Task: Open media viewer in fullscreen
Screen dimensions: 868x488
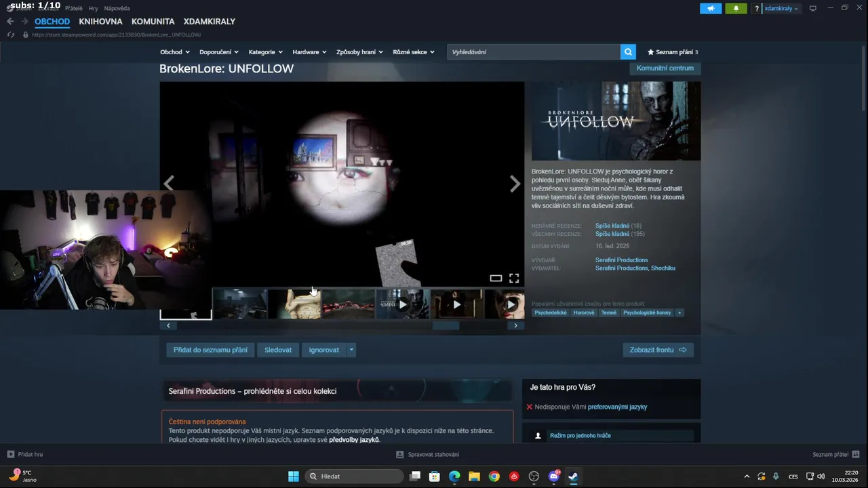Action: pos(514,279)
